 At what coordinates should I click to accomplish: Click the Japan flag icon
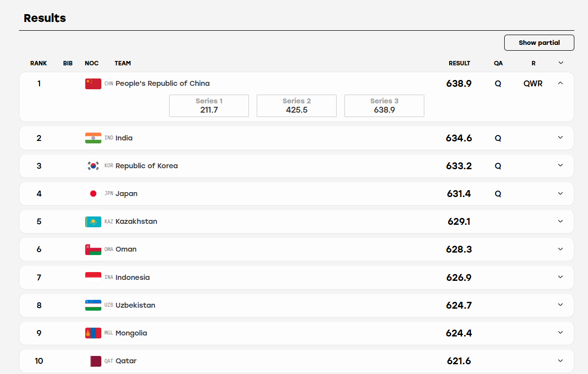click(93, 194)
